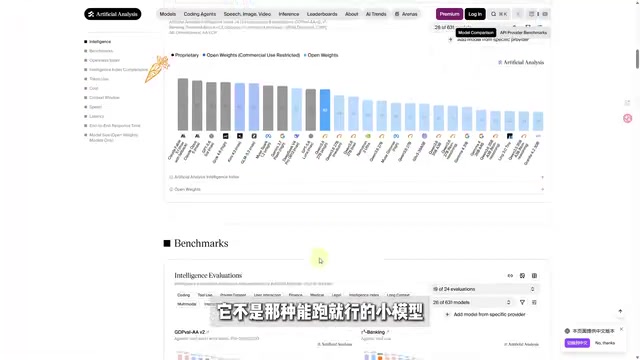
Task: Jump to Benchmarks section in sidebar
Action: 101,51
